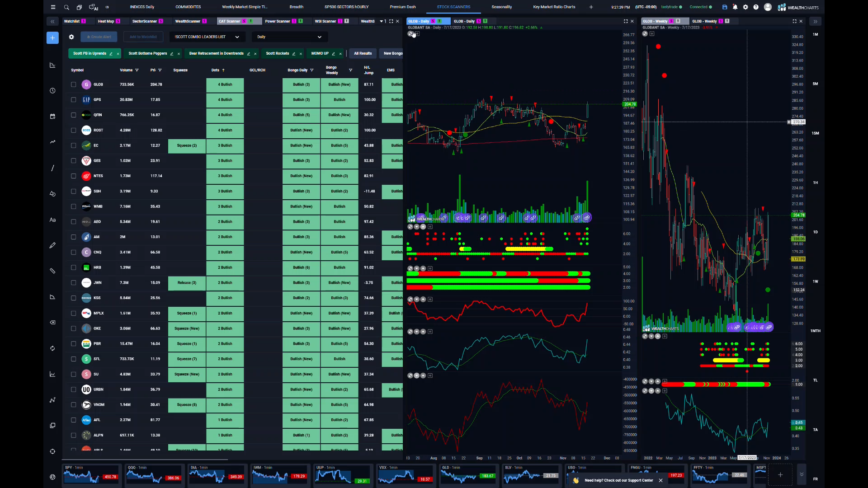Expand right panel with double chevron
The height and width of the screenshot is (488, 868).
click(815, 21)
